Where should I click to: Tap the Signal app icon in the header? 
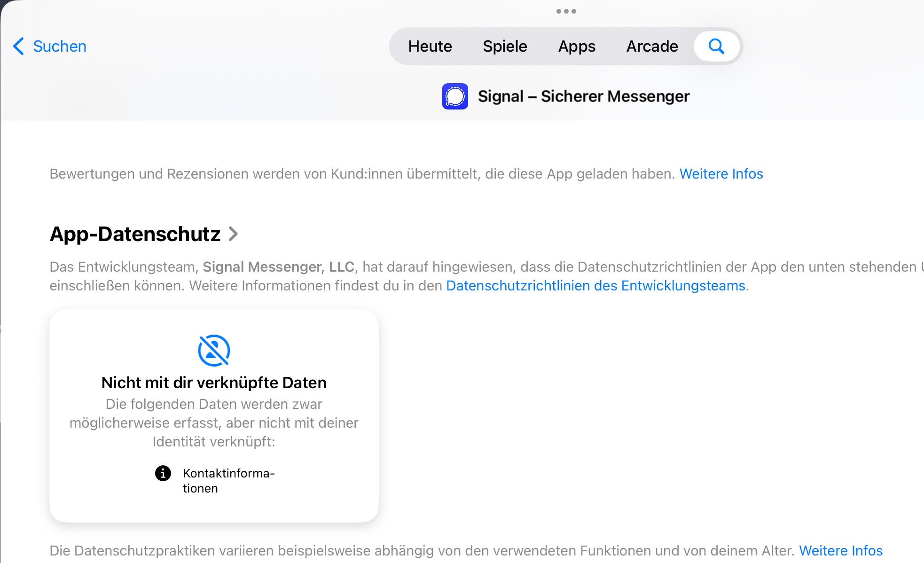455,96
